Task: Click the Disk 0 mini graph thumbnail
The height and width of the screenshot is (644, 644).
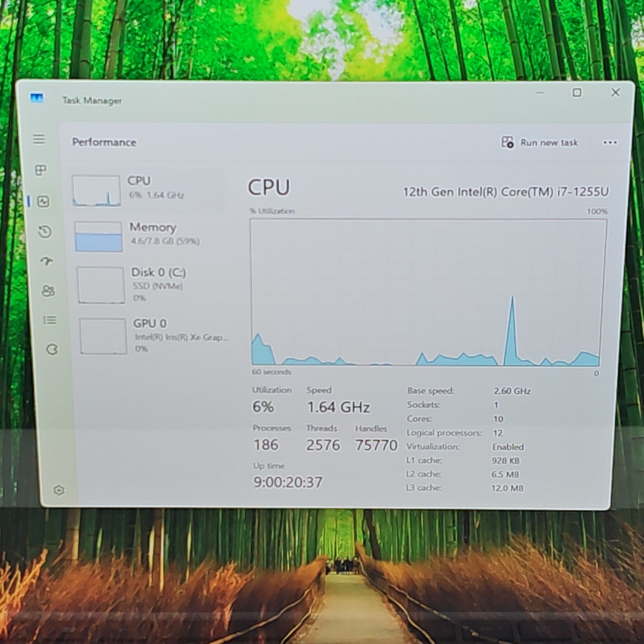Action: (101, 286)
